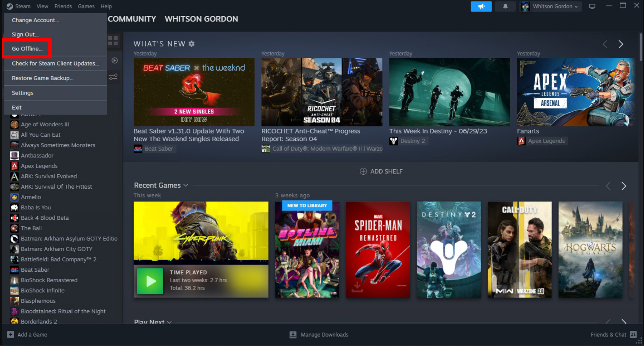Click Manage Downloads label
The height and width of the screenshot is (346, 644).
[324, 334]
